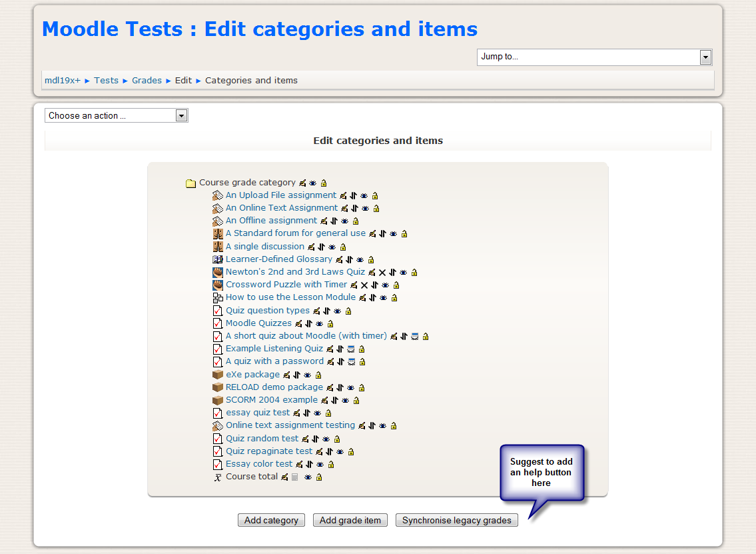
Task: Edit Example Listening Quiz grade item
Action: [330, 349]
